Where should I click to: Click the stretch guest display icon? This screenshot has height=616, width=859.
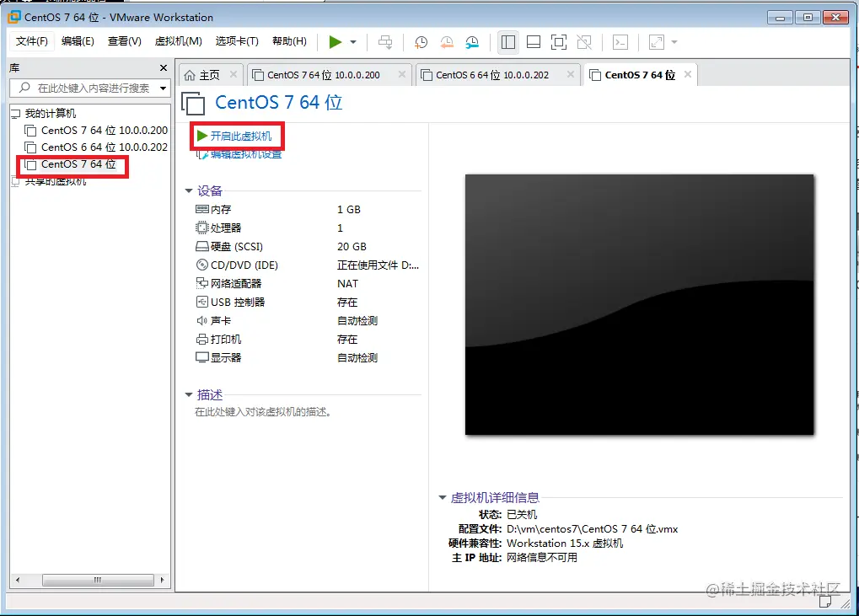click(657, 42)
